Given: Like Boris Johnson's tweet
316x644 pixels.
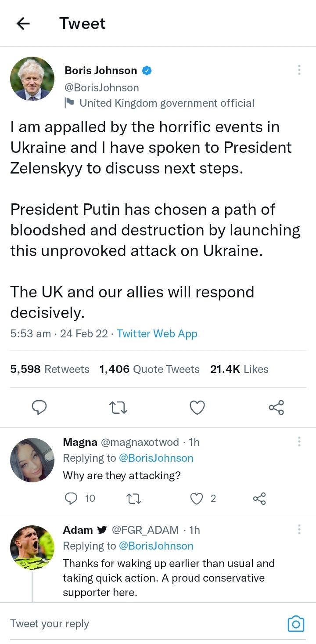Looking at the screenshot, I should [x=197, y=408].
